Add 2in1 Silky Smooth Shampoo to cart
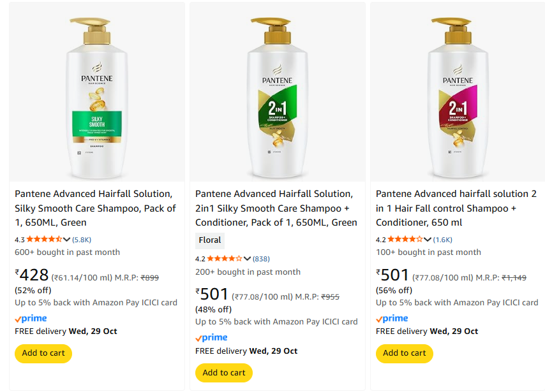This screenshot has width=545, height=392. point(224,372)
